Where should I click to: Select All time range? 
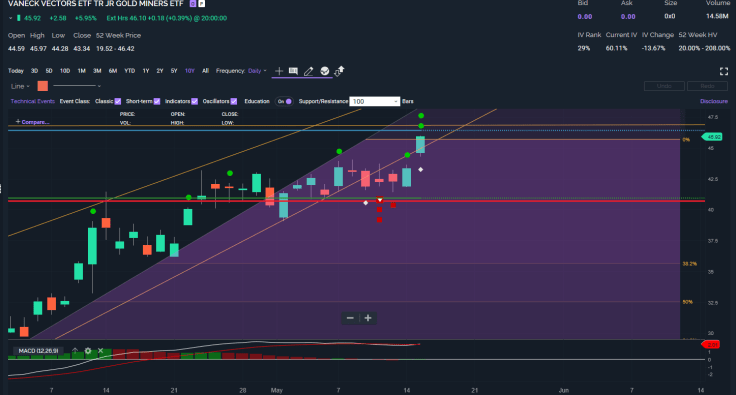pos(205,71)
